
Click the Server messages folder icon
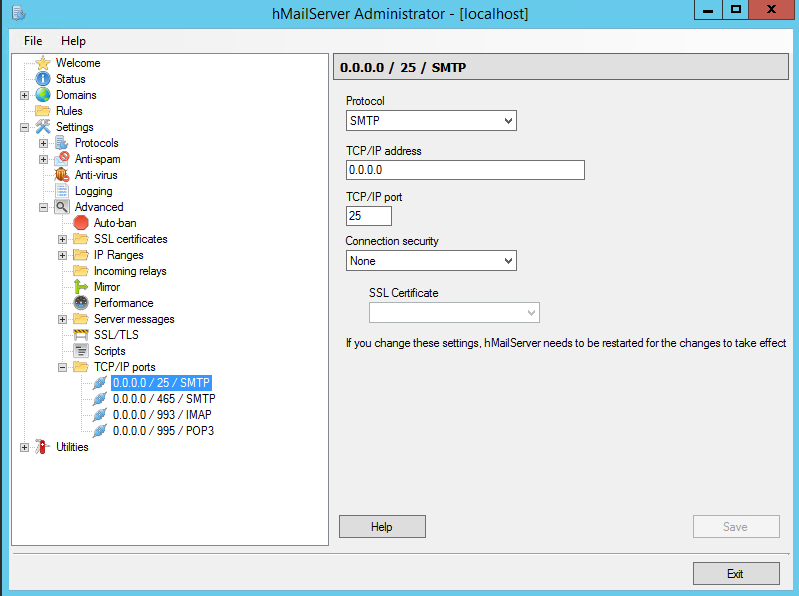pos(81,319)
